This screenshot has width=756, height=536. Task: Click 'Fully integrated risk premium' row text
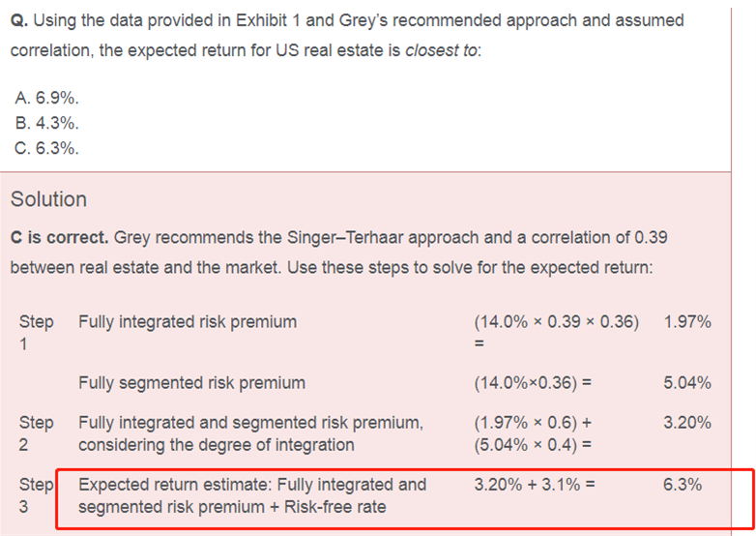tap(188, 322)
